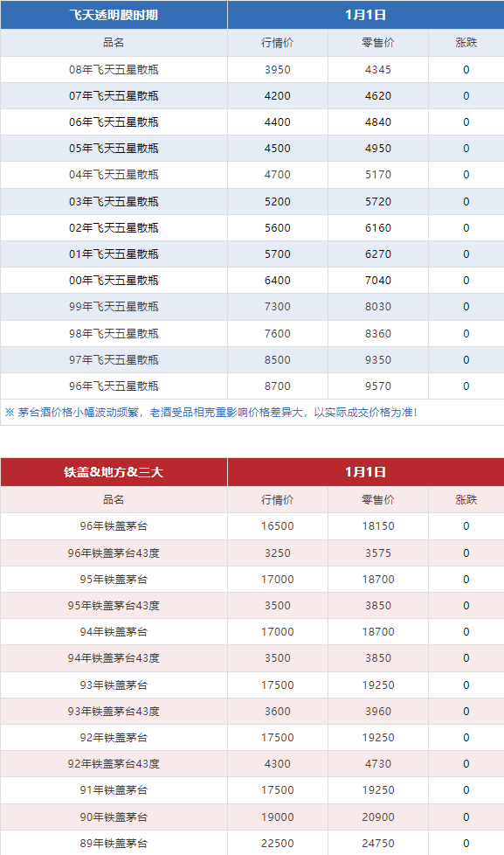The image size is (504, 855).
Task: Select retail price 3960 for 93年铁盖茅台43度
Action: point(378,711)
